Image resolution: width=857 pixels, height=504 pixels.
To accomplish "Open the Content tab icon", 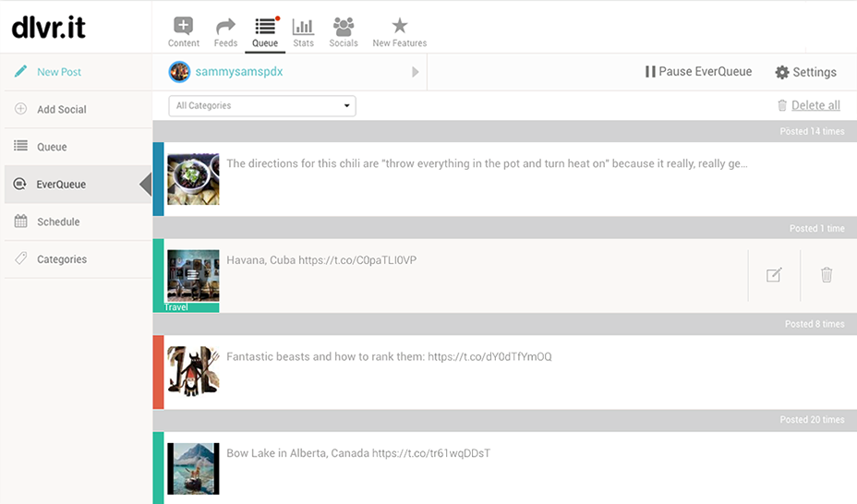I will (x=183, y=26).
